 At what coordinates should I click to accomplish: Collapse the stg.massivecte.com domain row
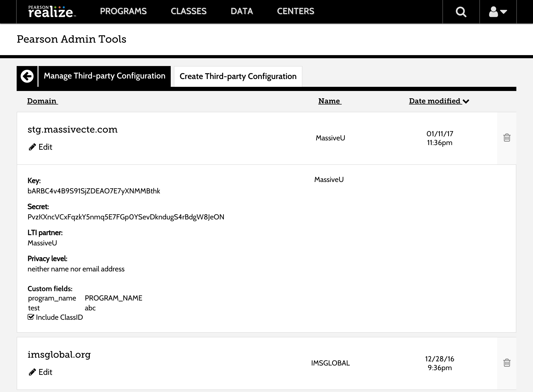tap(72, 129)
